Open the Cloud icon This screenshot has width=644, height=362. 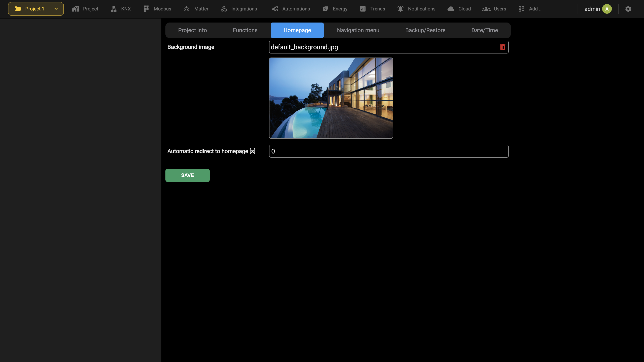click(451, 9)
